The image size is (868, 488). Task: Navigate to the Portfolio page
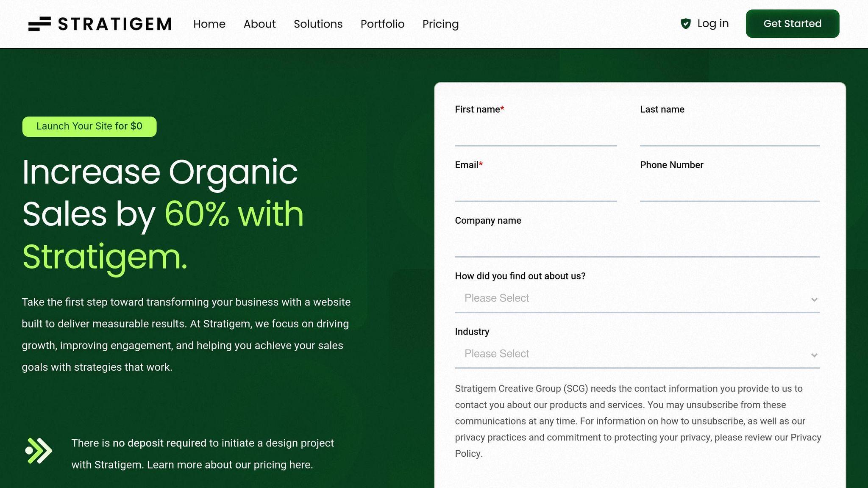pyautogui.click(x=382, y=24)
